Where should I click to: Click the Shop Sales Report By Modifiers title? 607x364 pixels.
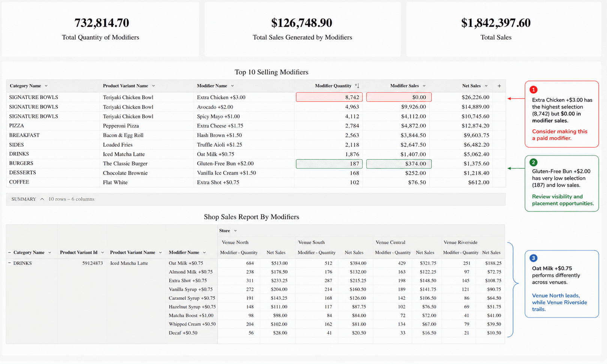252,217
